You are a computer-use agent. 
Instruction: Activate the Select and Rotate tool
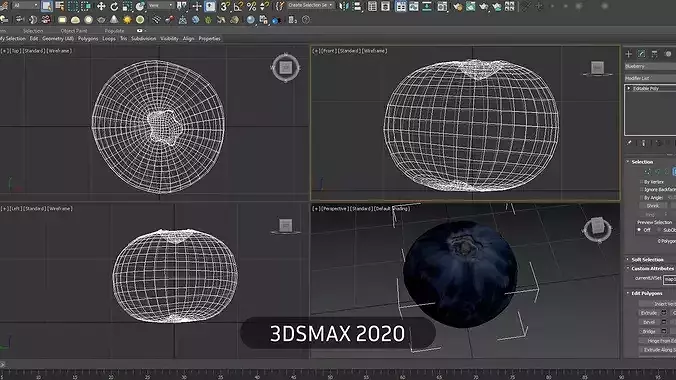click(114, 6)
